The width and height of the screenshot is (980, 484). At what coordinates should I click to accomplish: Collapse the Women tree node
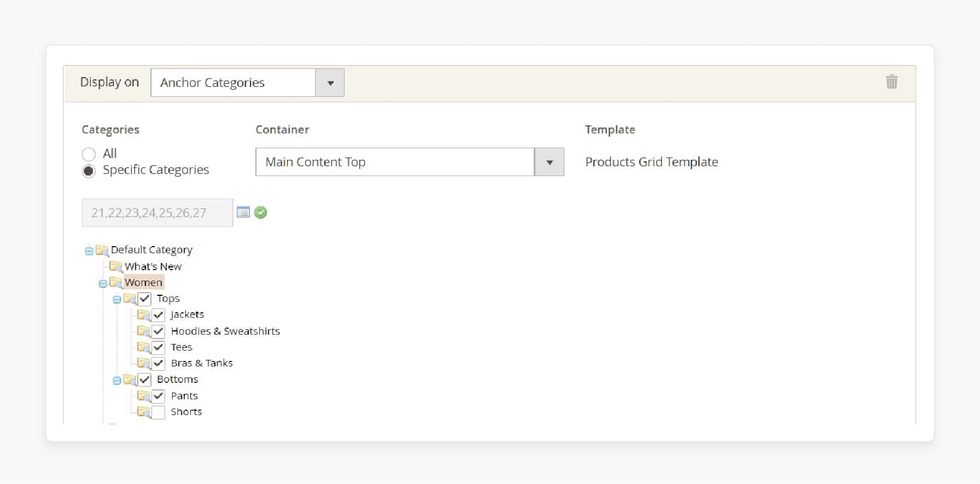pos(103,283)
